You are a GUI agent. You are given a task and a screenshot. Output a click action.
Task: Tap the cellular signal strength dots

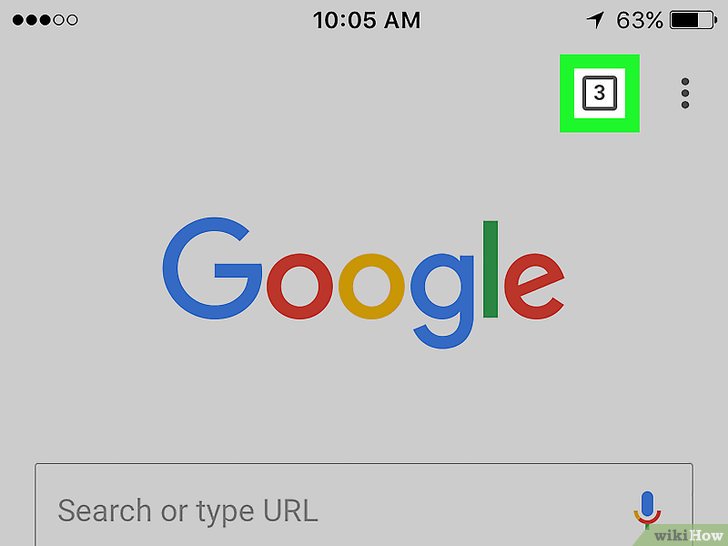[x=45, y=20]
